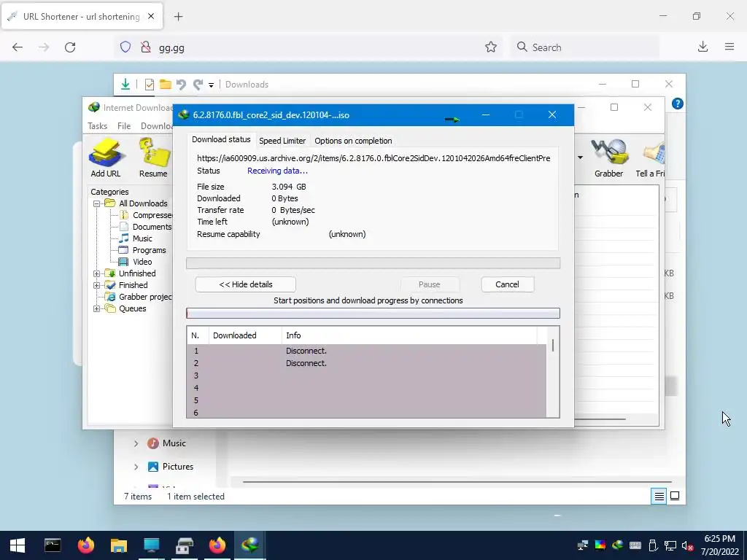This screenshot has width=747, height=560.
Task: Select the Programs category
Action: coord(142,251)
